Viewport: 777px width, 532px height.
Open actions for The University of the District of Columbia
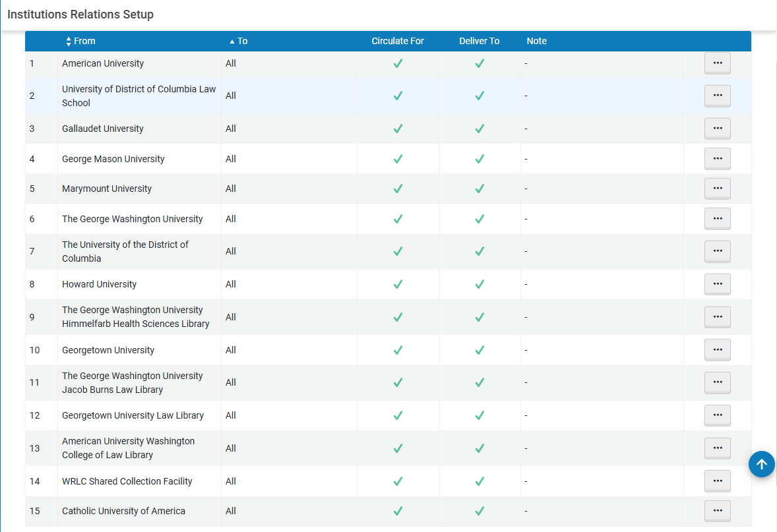pyautogui.click(x=717, y=251)
